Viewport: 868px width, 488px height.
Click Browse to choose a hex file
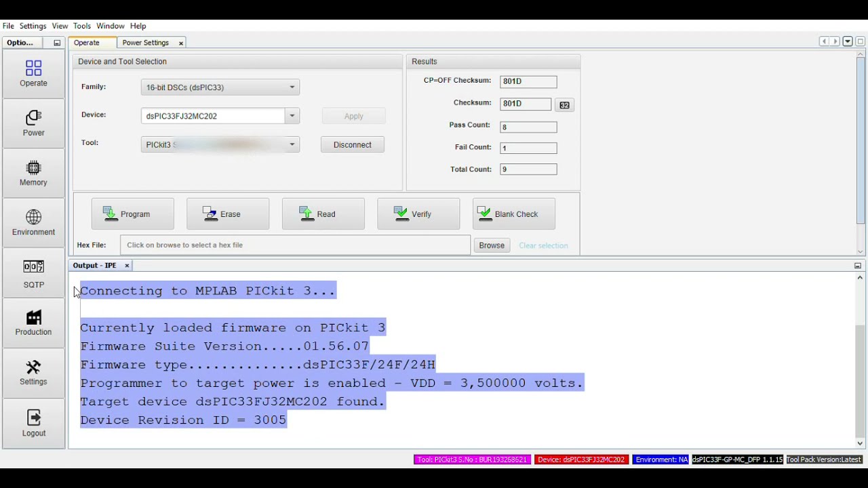[492, 245]
